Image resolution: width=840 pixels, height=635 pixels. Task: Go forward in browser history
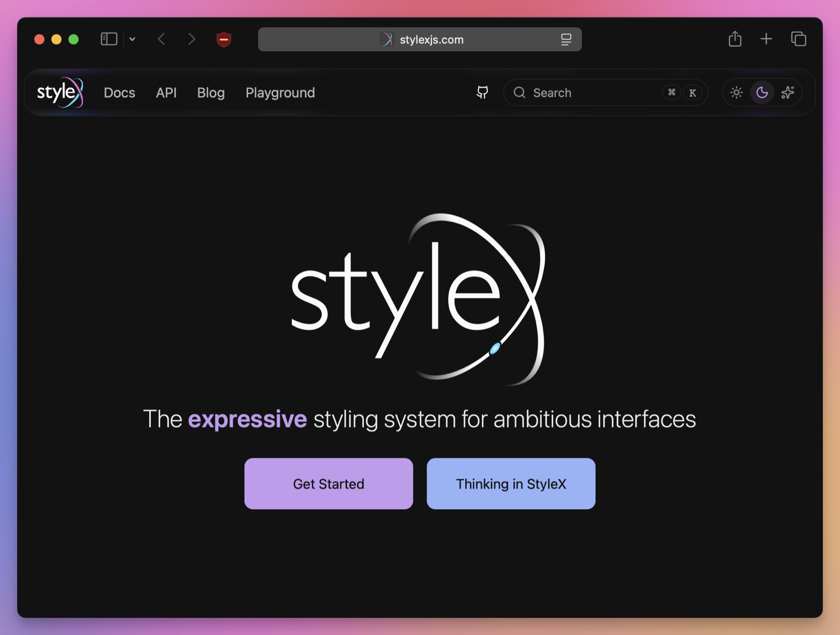[192, 39]
